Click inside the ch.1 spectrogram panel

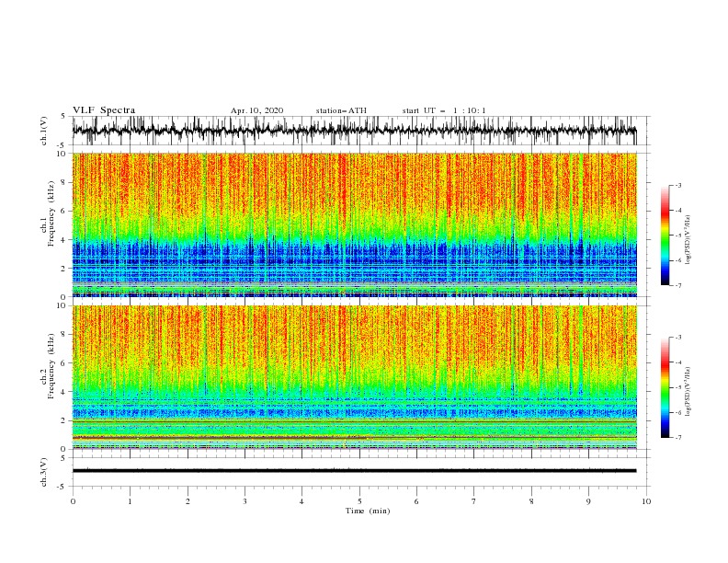(x=354, y=224)
